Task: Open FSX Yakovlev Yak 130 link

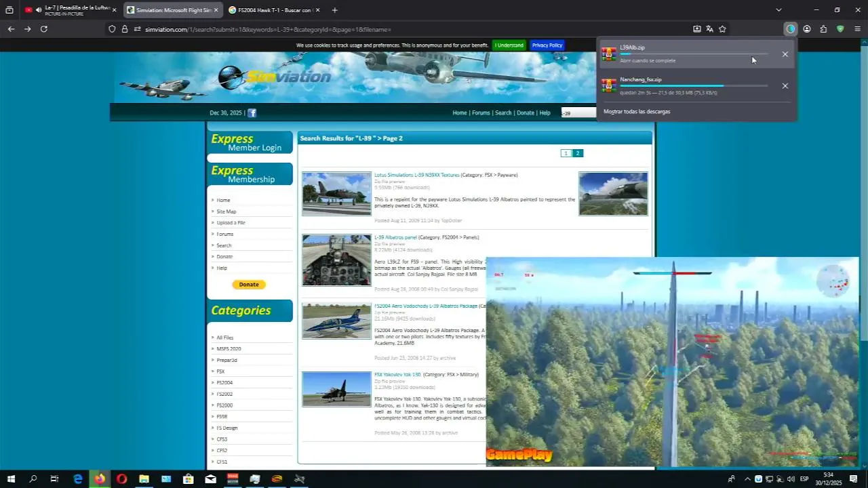Action: (x=397, y=374)
